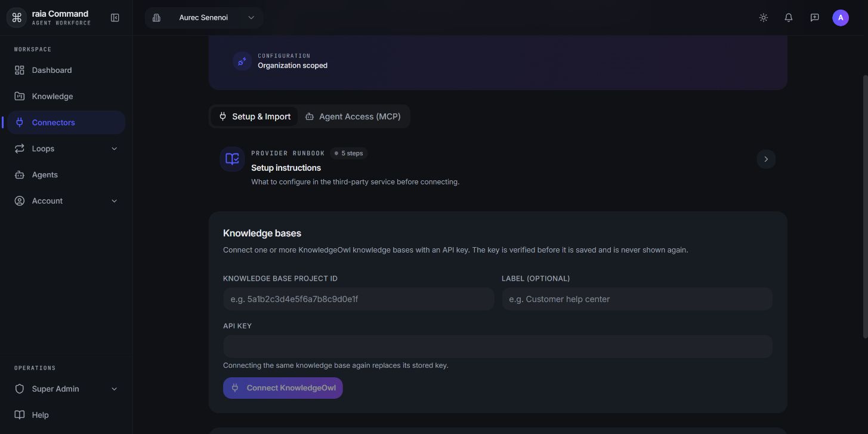The width and height of the screenshot is (868, 434).
Task: Open the Aurec Senenoi organization dropdown
Action: 204,18
